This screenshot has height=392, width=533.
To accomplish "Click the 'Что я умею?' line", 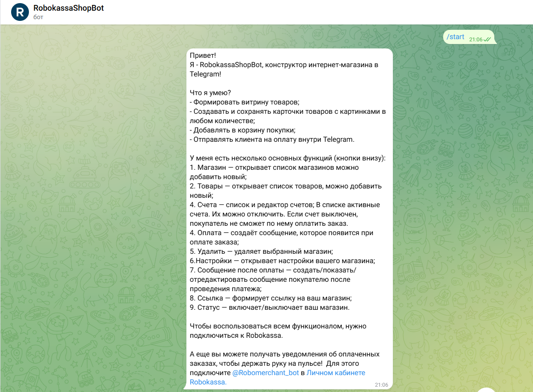I will point(210,93).
